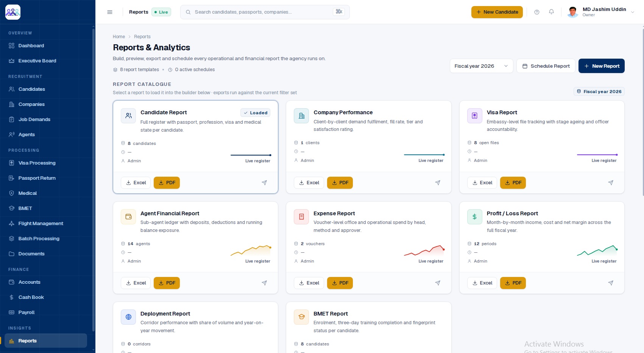Click the Loaded badge on Candidate Report

(256, 113)
